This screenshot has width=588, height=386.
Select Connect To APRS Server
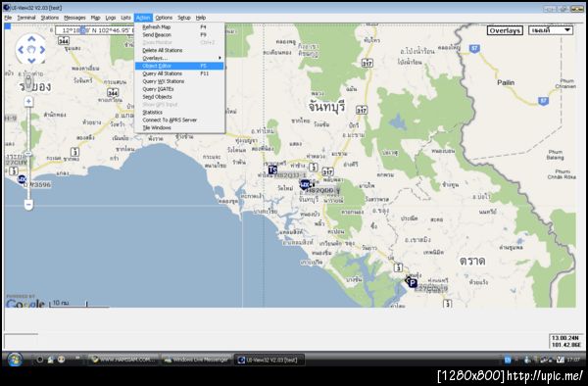[179, 120]
